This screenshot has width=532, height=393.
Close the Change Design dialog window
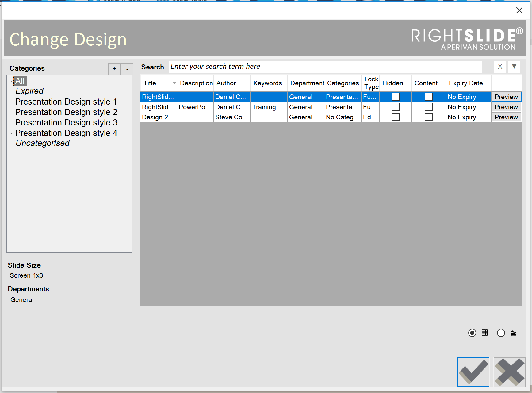point(519,10)
